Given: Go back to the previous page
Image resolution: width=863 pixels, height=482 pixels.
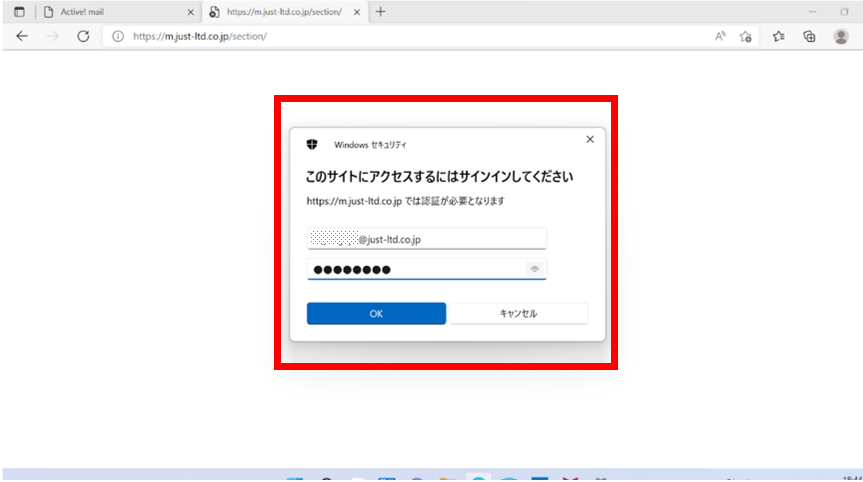Looking at the screenshot, I should [22, 36].
